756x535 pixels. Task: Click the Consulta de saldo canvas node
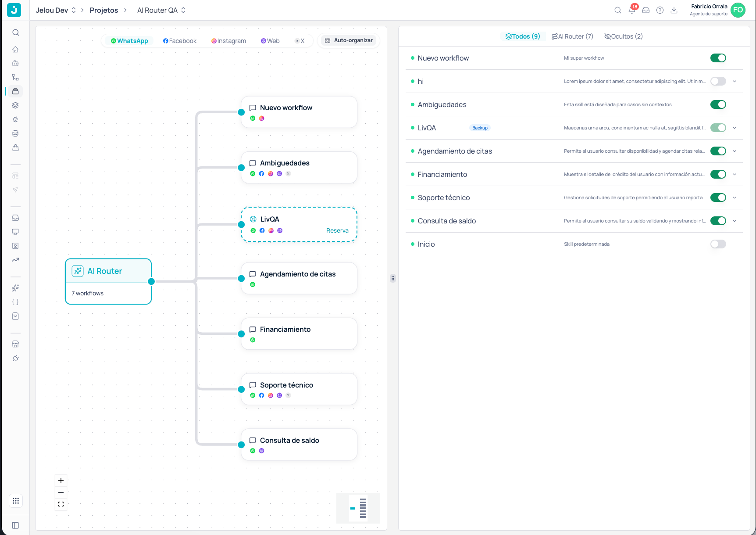coord(299,445)
